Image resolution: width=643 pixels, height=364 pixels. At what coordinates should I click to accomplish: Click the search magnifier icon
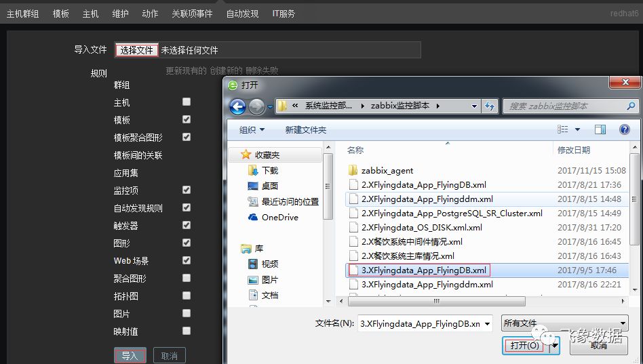pyautogui.click(x=631, y=106)
